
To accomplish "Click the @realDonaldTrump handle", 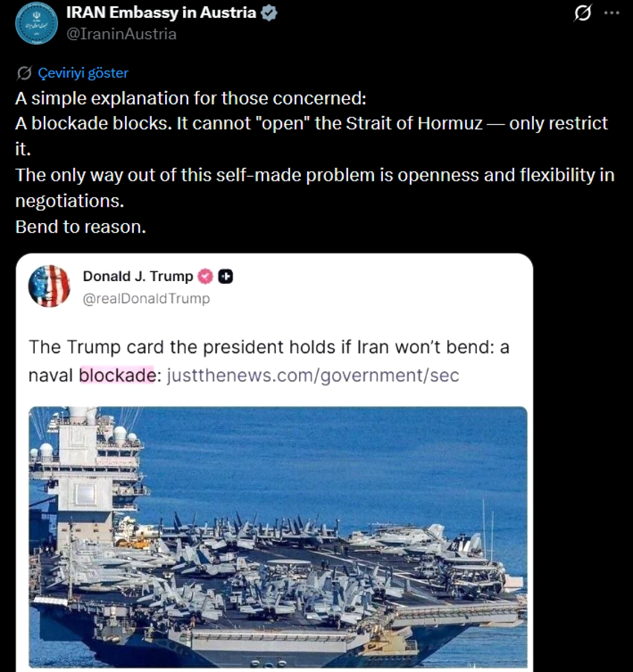I will click(146, 299).
